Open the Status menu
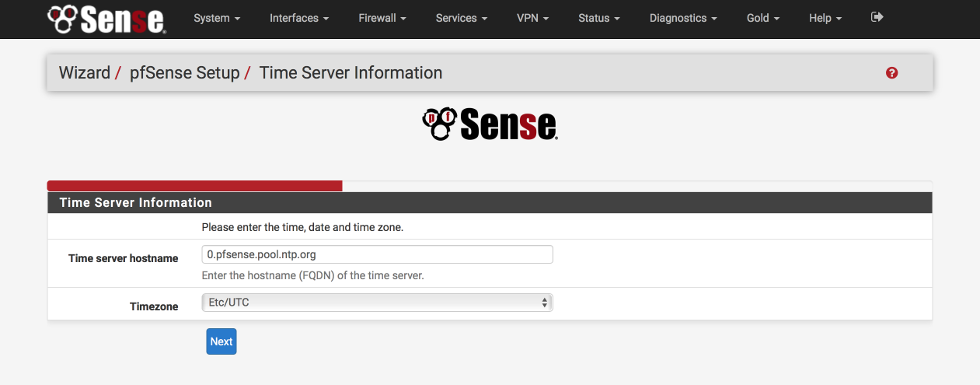Screen dimensions: 980x385 (599, 18)
